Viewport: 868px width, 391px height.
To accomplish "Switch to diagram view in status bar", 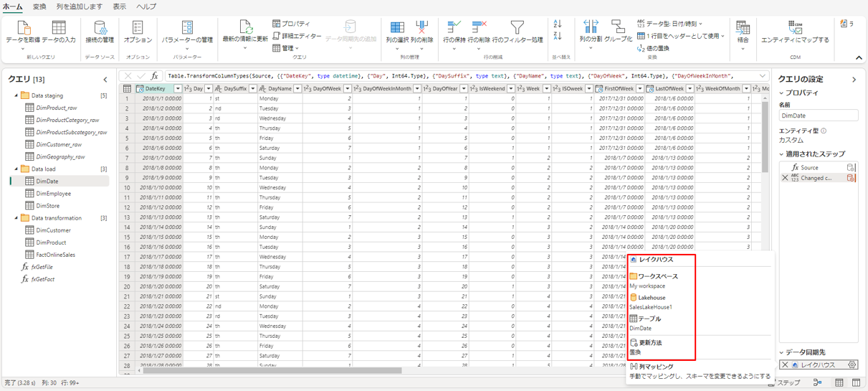I will click(818, 383).
